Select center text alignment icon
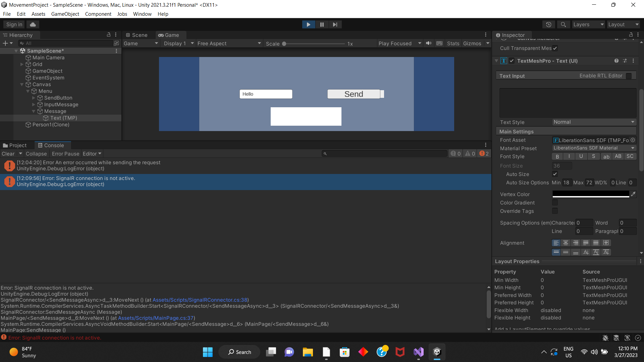The image size is (644, 362). pyautogui.click(x=566, y=243)
